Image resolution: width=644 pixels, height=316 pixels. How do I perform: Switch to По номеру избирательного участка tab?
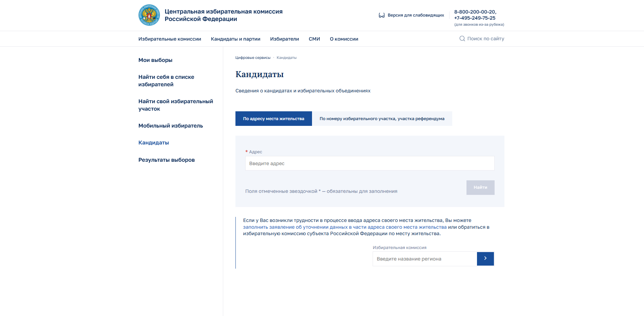382,119
